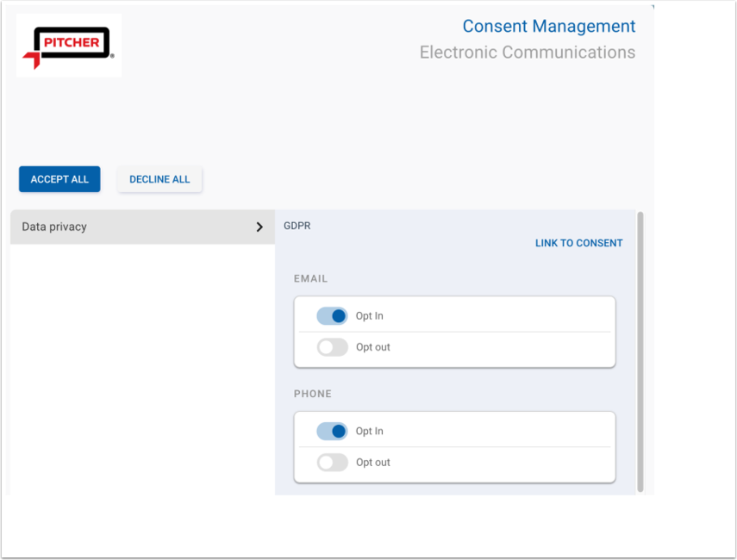
Task: Click the EMAIL section header label
Action: coord(310,279)
